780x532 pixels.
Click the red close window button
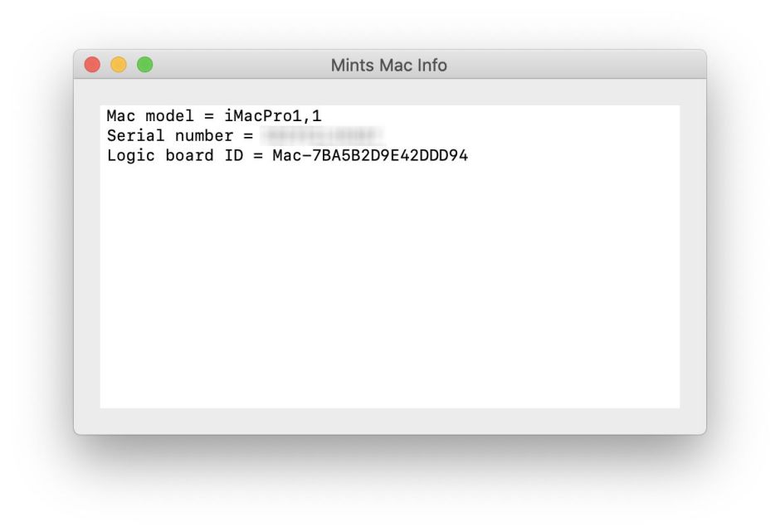coord(93,64)
